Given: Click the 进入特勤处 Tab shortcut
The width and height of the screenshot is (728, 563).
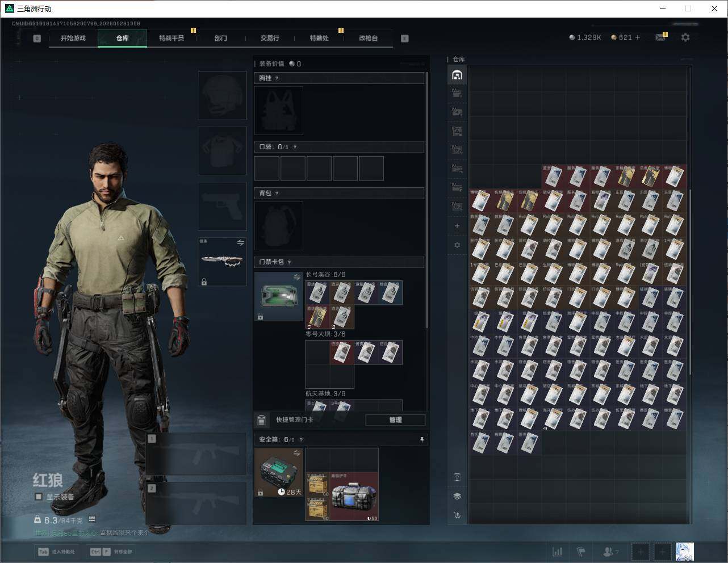Looking at the screenshot, I should [56, 552].
